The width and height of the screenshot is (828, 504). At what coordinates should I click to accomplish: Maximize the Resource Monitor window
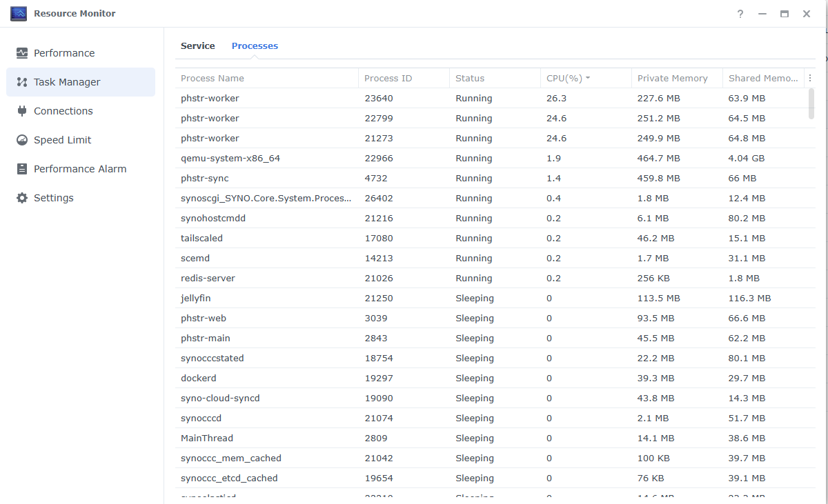785,14
